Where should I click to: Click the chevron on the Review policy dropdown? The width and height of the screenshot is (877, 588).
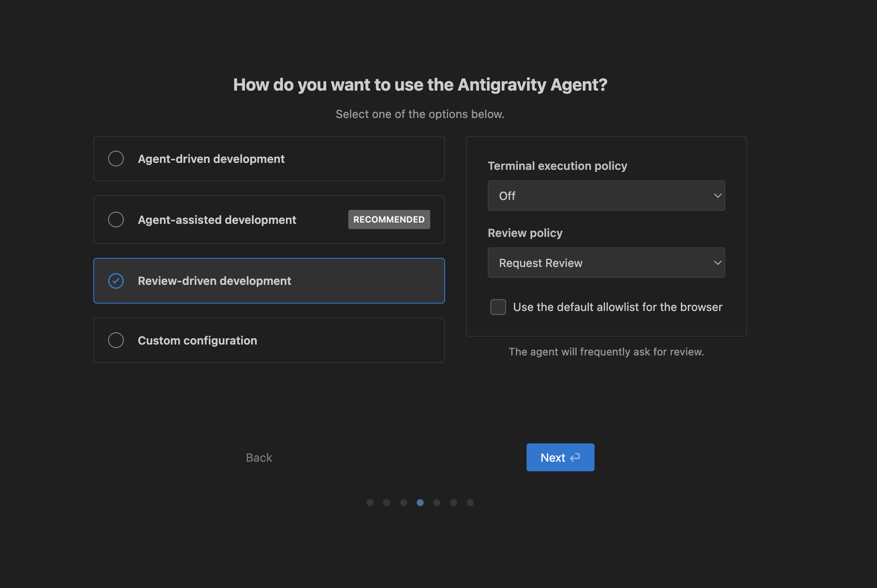pyautogui.click(x=717, y=263)
